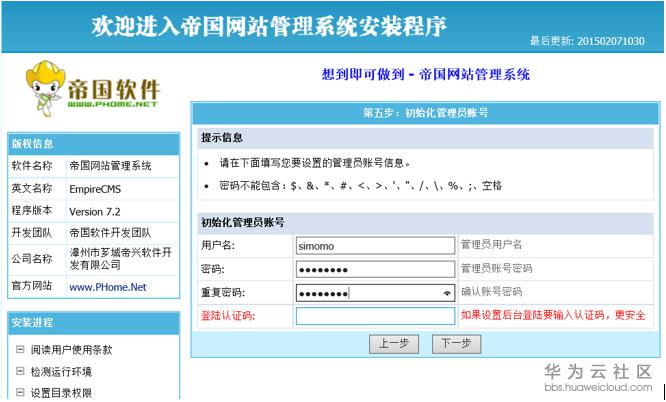The height and width of the screenshot is (402, 666).
Task: Click the 密码不能包含 restriction note
Action: (361, 186)
